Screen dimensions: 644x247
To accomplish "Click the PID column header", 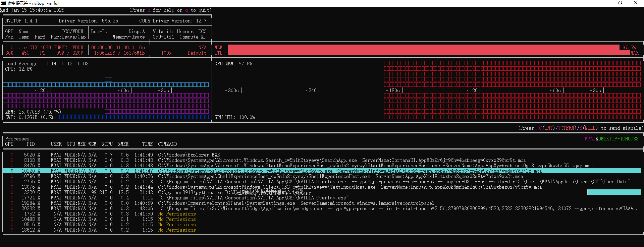I will [x=31, y=144].
